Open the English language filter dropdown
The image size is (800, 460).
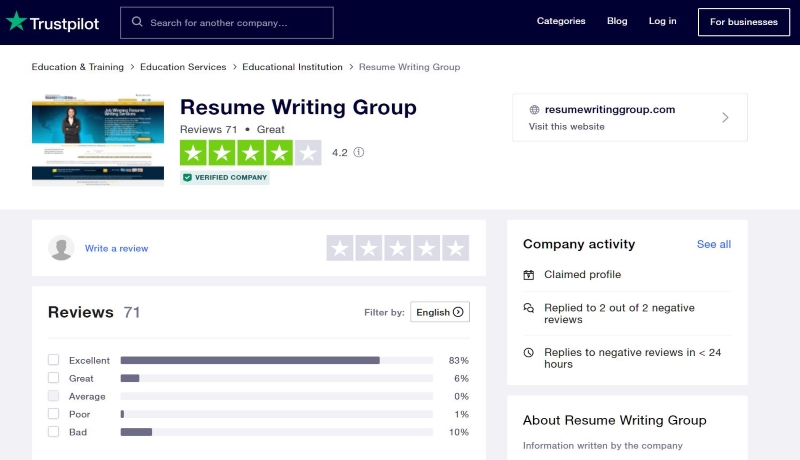pyautogui.click(x=440, y=312)
